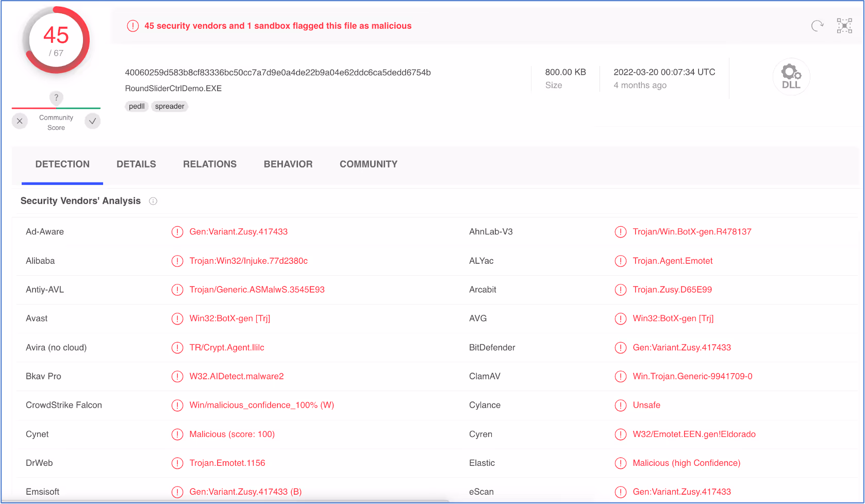865x504 pixels.
Task: Click the alert icon for the Alibaba detection
Action: pos(177,261)
